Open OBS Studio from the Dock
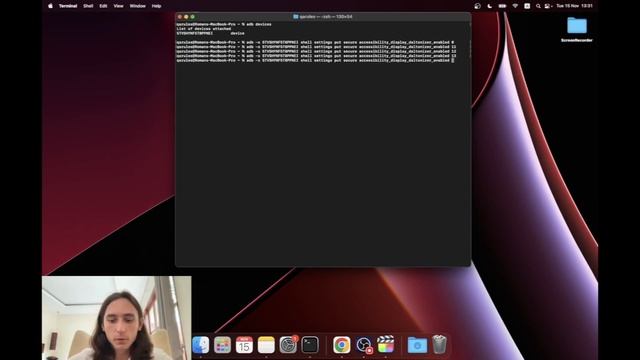 click(363, 345)
